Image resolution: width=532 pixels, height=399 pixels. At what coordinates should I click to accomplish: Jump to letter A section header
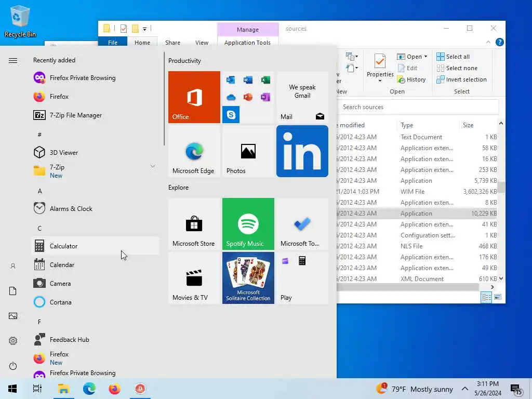(x=39, y=191)
